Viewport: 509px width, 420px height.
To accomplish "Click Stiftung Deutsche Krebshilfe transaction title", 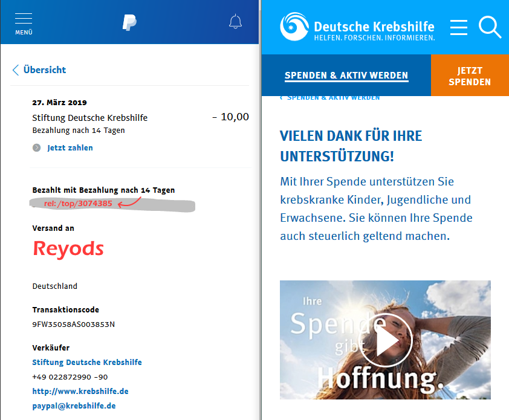I will (90, 118).
